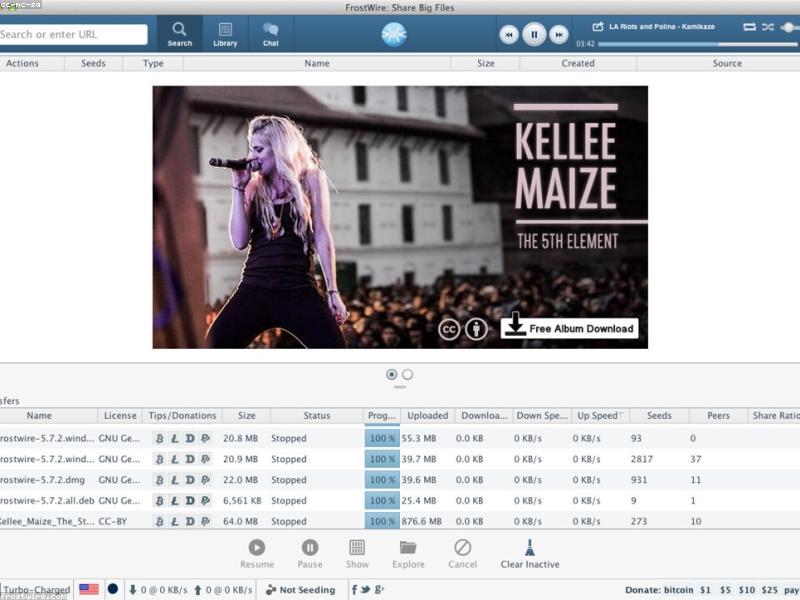Click PayPal tip icon for frostwire-5.7.2.dmg
The width and height of the screenshot is (800, 600).
205,480
